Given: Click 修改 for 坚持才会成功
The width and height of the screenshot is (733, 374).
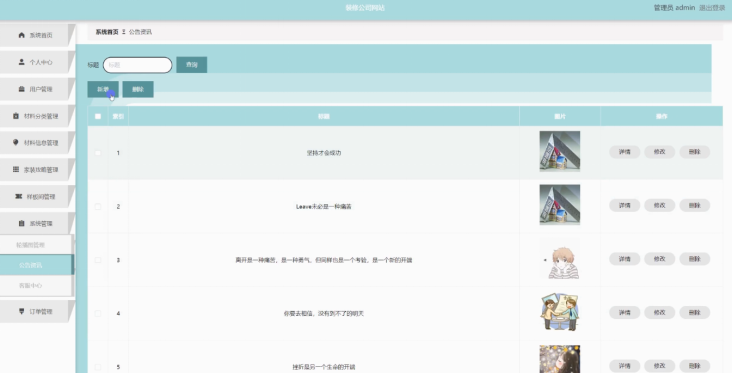Looking at the screenshot, I should (x=659, y=152).
